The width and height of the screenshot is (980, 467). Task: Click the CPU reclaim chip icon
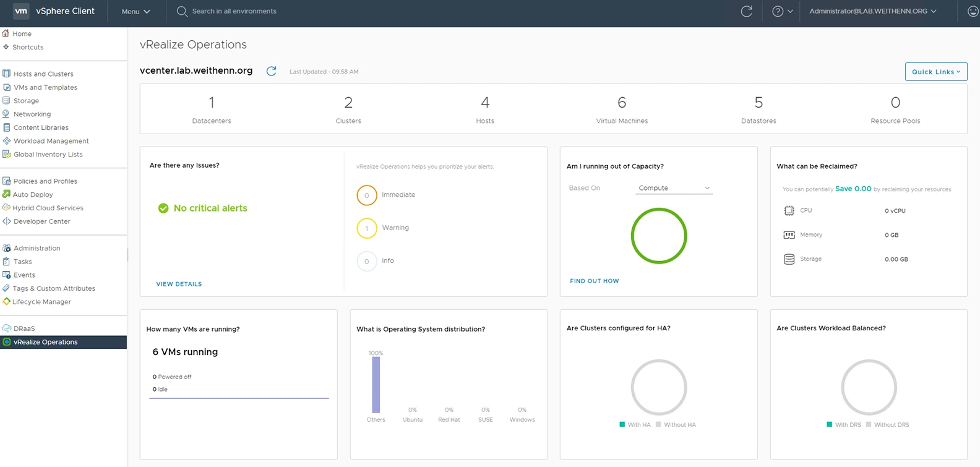click(789, 211)
